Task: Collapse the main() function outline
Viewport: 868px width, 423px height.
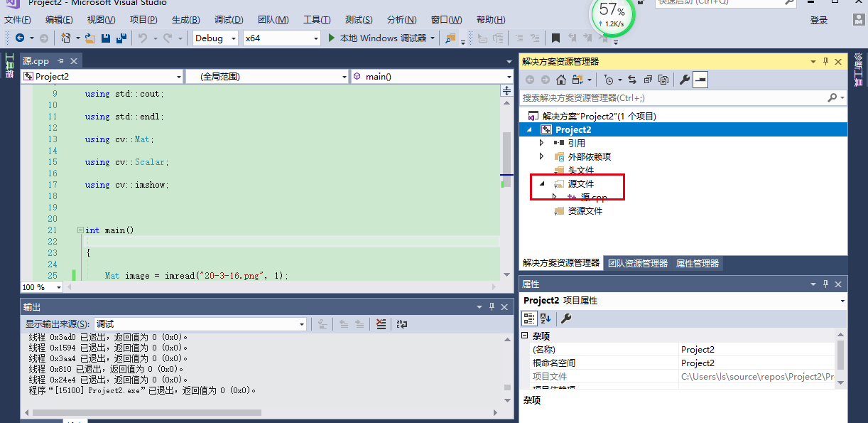Action: point(80,230)
